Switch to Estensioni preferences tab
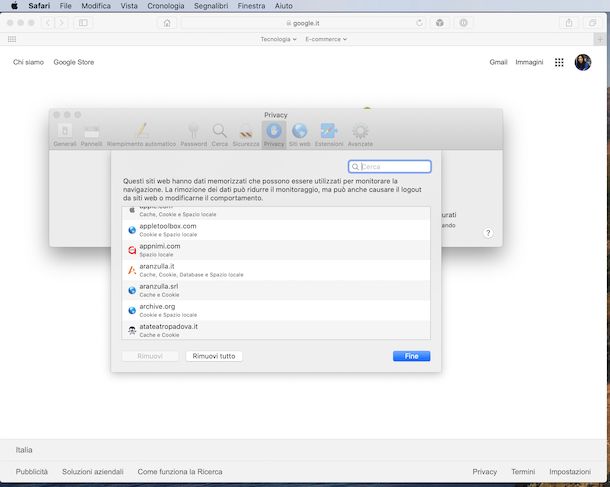 point(329,135)
